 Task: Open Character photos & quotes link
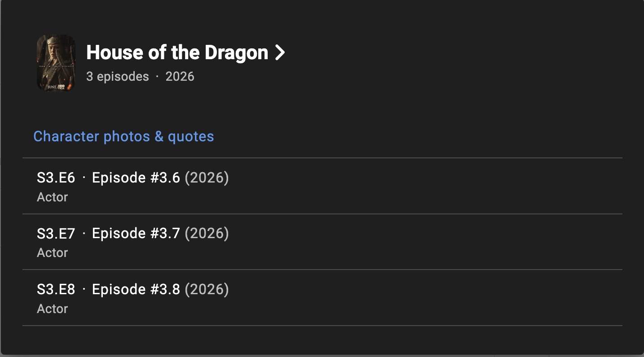(x=124, y=136)
